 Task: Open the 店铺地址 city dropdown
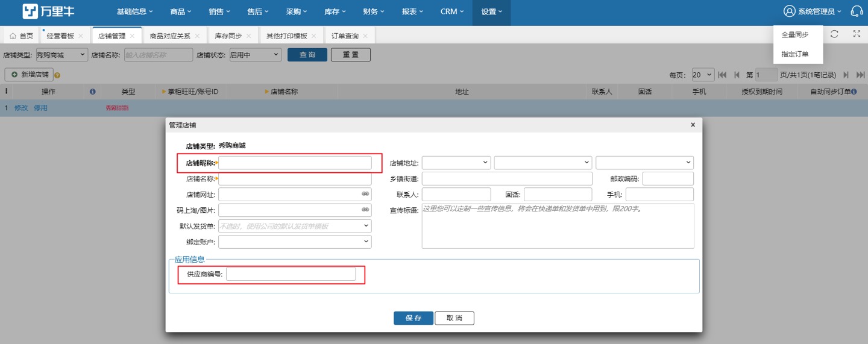tap(543, 163)
